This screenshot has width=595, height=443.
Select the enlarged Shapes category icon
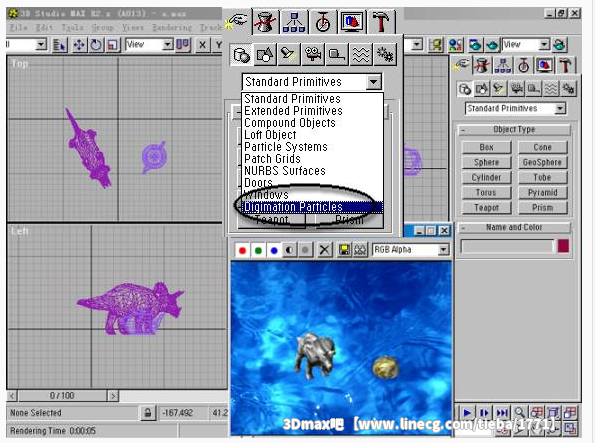[264, 55]
